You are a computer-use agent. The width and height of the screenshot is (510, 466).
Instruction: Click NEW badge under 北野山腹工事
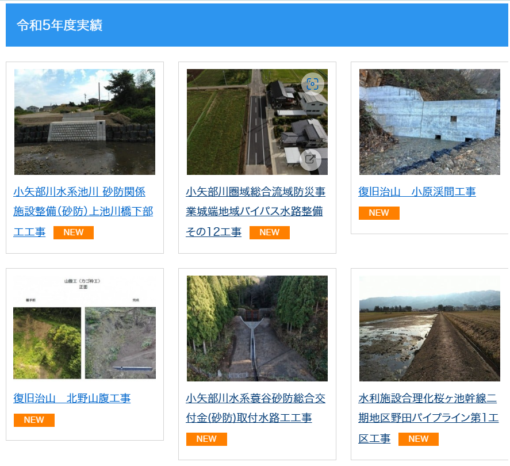tap(34, 420)
